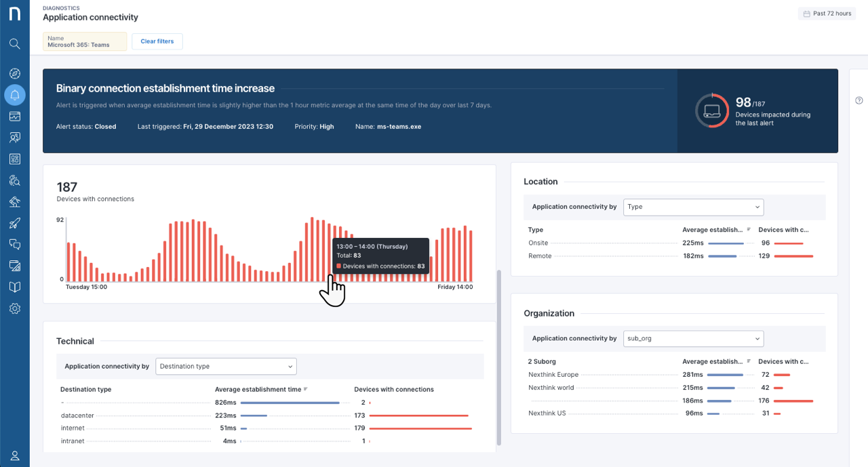
Task: Open the search icon in the sidebar
Action: 14,44
